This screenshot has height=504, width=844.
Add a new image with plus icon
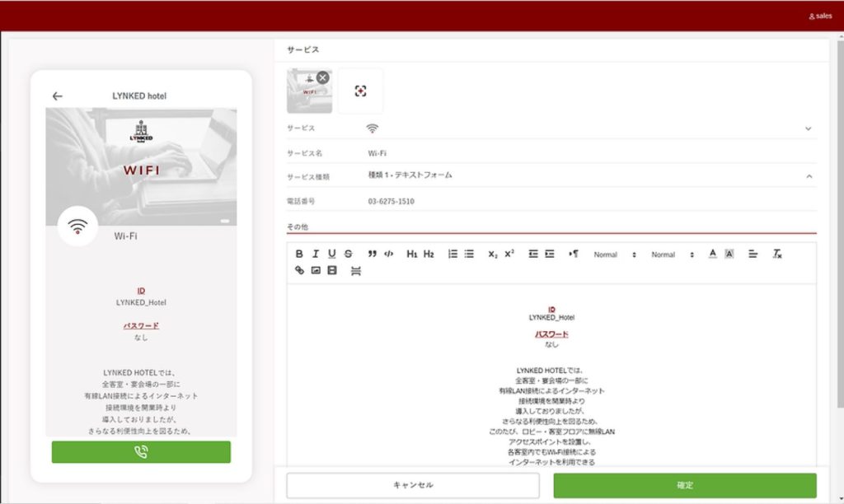click(x=361, y=91)
